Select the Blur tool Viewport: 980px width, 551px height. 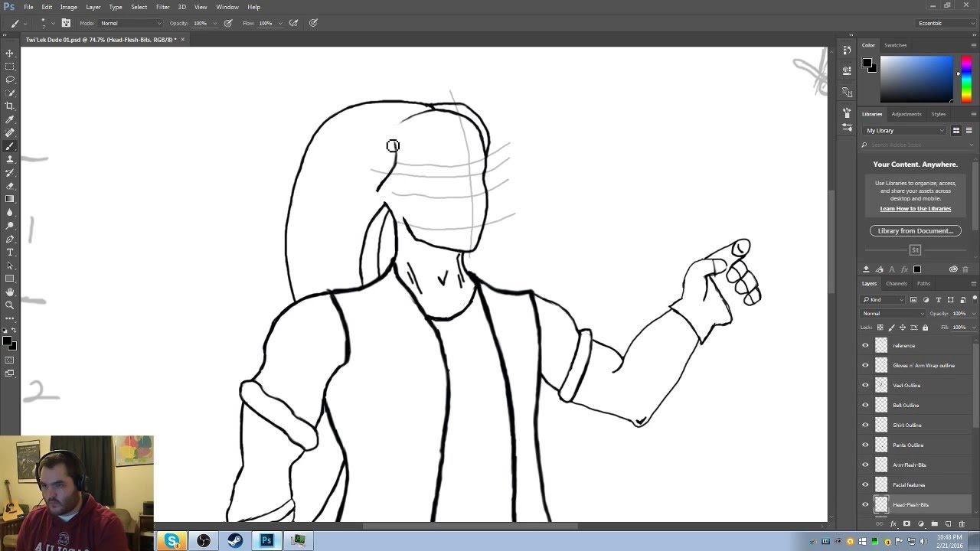pyautogui.click(x=10, y=212)
